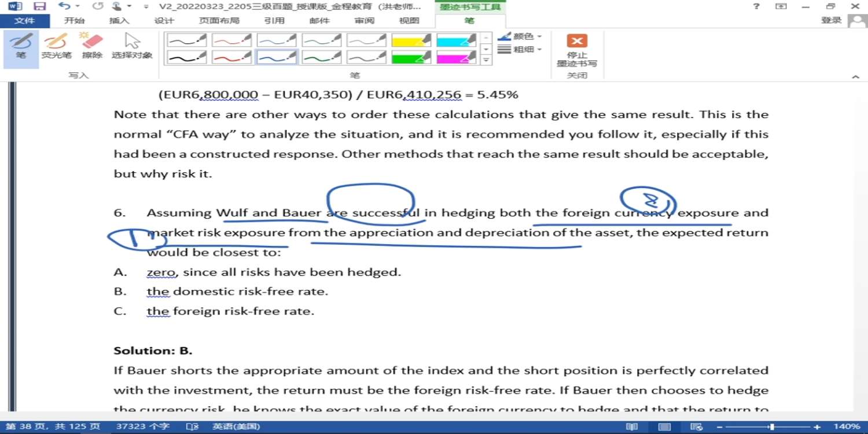Pick the magenta highlighter pen style

[457, 57]
